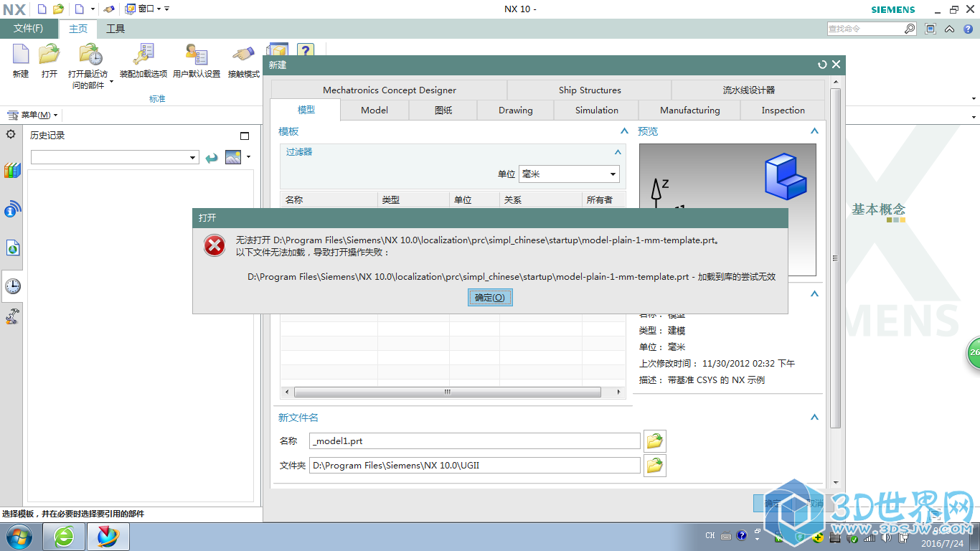
Task: Open the quick access toolbar customize arrow
Action: 167,9
